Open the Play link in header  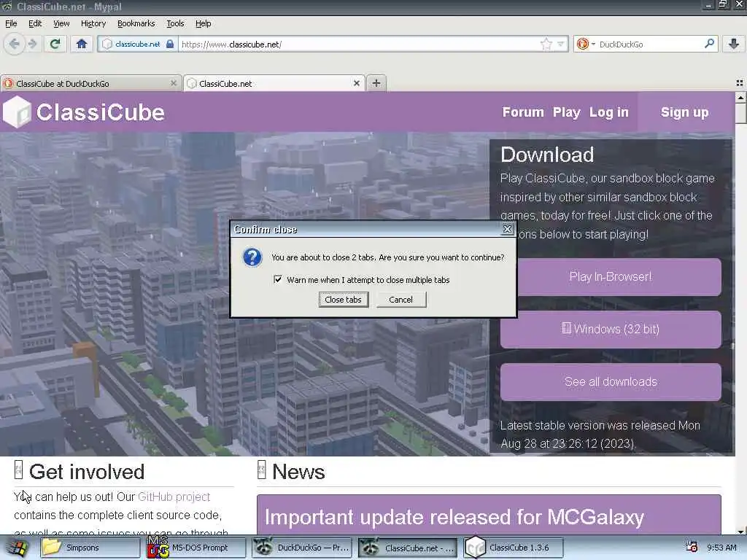[566, 112]
